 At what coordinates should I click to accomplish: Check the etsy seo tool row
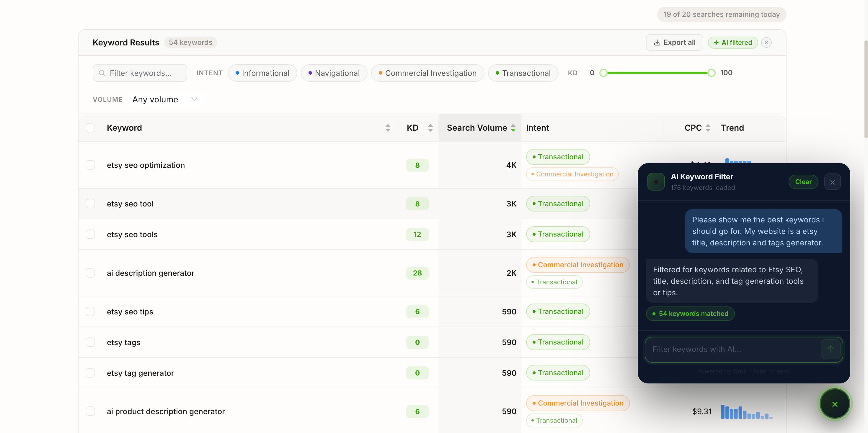tap(90, 204)
